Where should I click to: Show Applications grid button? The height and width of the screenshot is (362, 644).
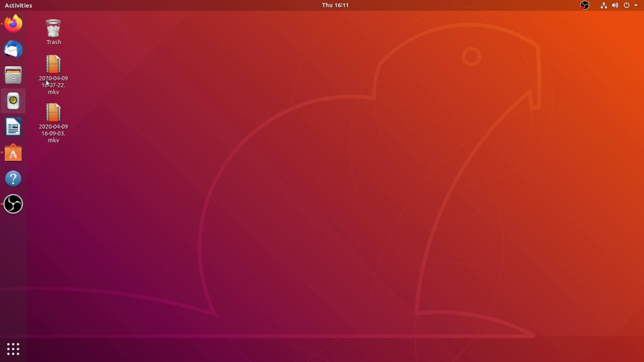click(14, 349)
